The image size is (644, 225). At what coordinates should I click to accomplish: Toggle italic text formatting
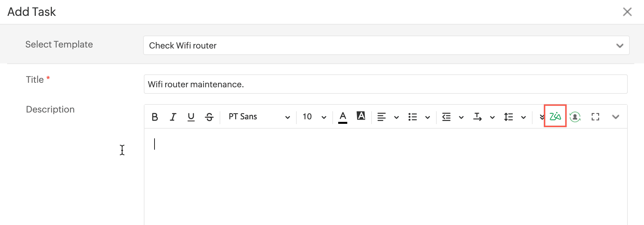coord(173,117)
